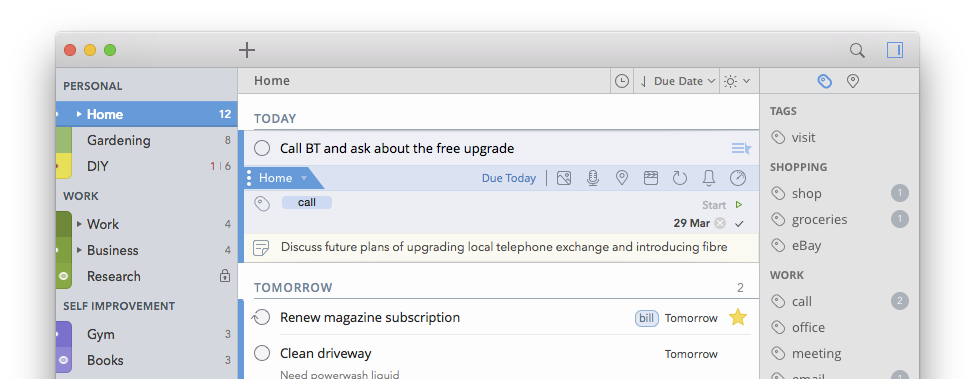Click the clock icon in Home header
This screenshot has width=975, height=379.
622,81
